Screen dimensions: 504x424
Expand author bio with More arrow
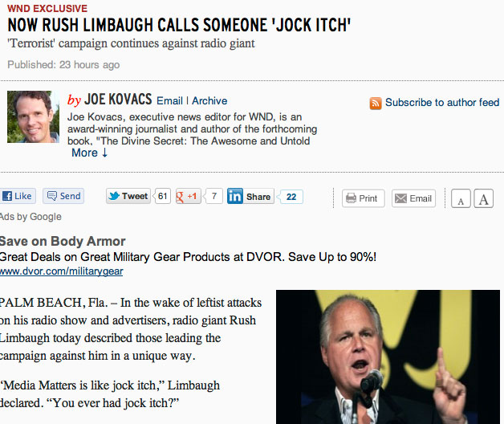click(89, 153)
